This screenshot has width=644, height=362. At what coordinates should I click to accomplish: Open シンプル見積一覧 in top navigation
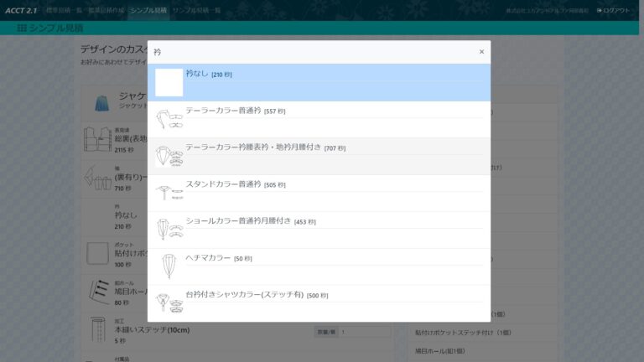(197, 10)
